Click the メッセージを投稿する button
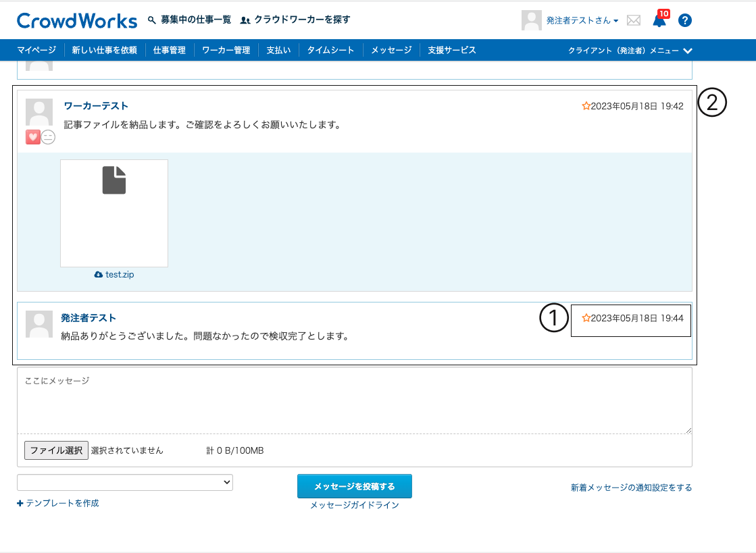This screenshot has height=553, width=756. (354, 486)
